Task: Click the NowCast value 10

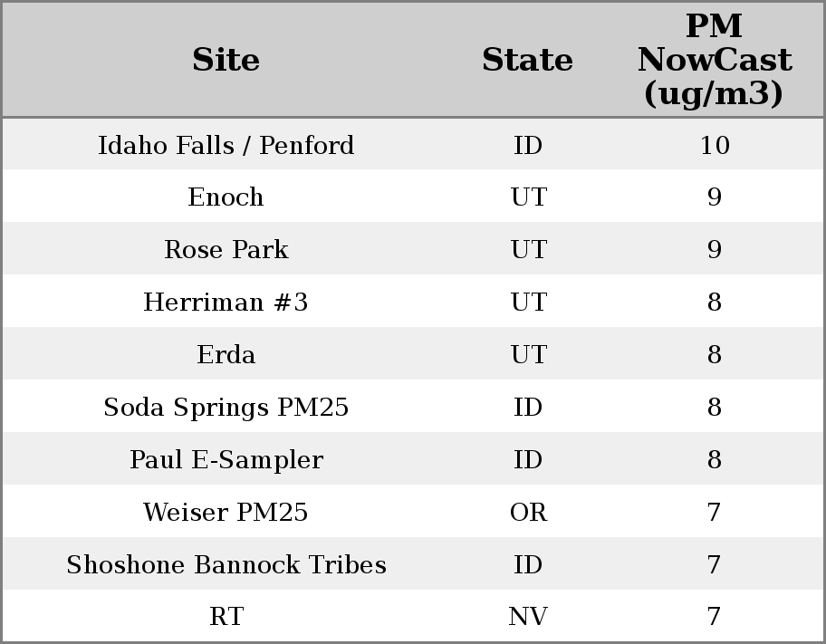Action: point(714,145)
